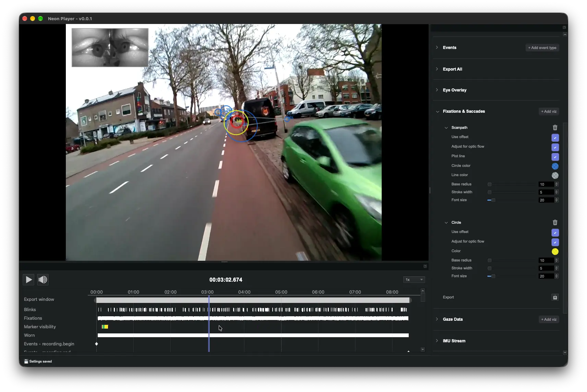
Task: Click the Marker visibility yellow-green segment
Action: (x=105, y=327)
